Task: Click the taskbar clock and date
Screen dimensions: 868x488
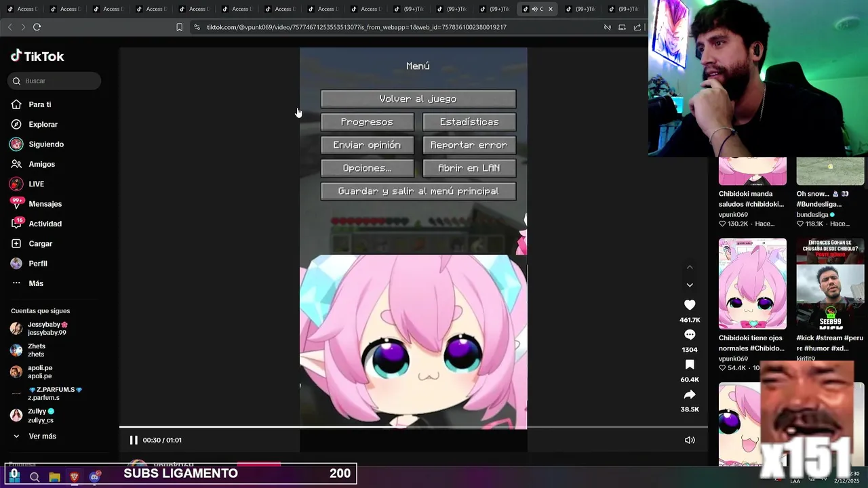Action: 847,478
